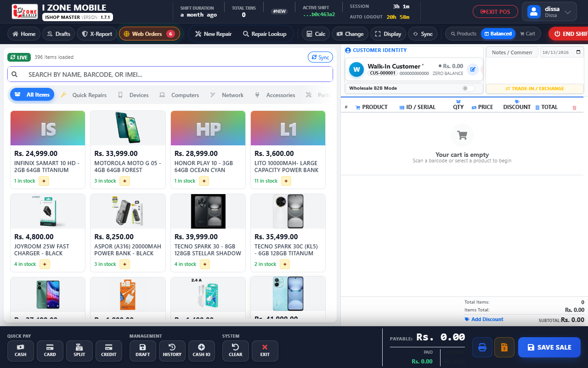Filter by the Network category
588x368 pixels.
click(227, 95)
